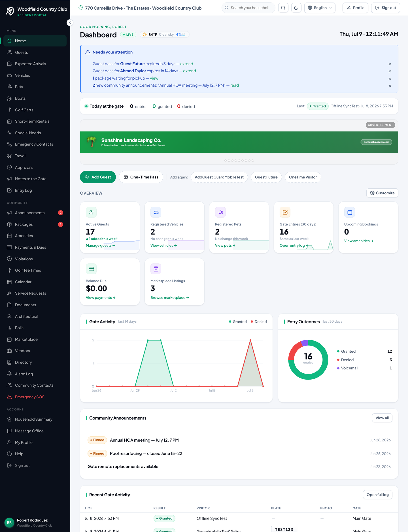Select the Vehicles car icon in sidebar
The image size is (408, 532).
click(x=9, y=75)
